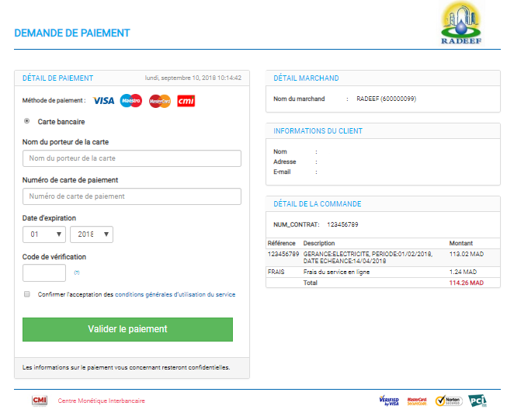The image size is (507, 420).
Task: Click the Centre Monétique Interbancaire link
Action: coord(101,401)
